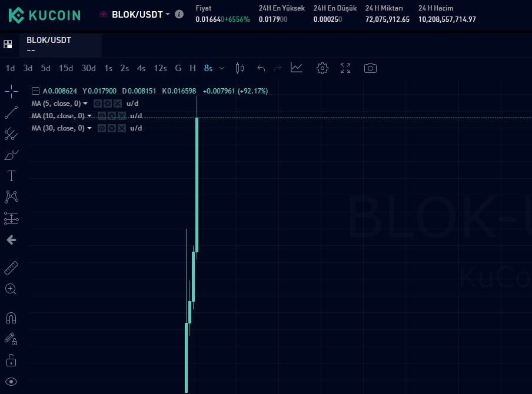This screenshot has width=532, height=394.
Task: Redo the chart action
Action: [278, 68]
